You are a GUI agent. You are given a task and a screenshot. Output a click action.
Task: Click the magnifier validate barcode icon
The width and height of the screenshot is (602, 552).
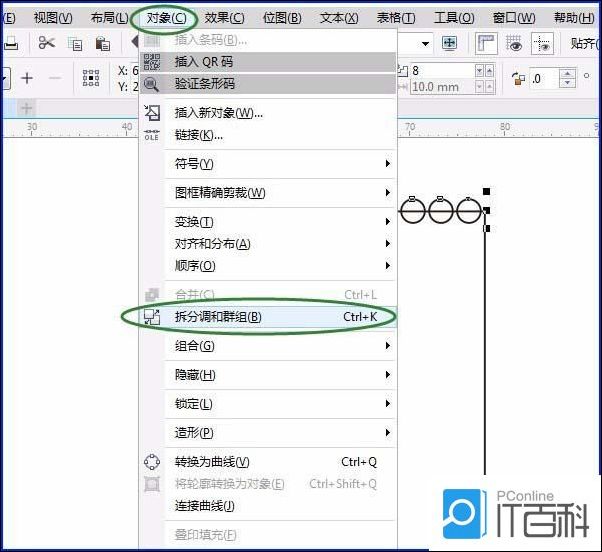[152, 84]
